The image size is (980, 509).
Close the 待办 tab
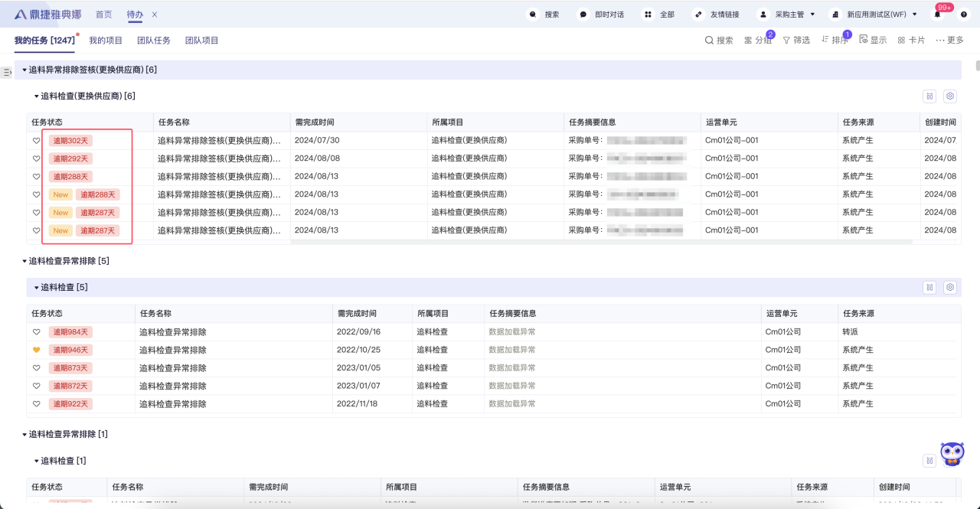[155, 15]
